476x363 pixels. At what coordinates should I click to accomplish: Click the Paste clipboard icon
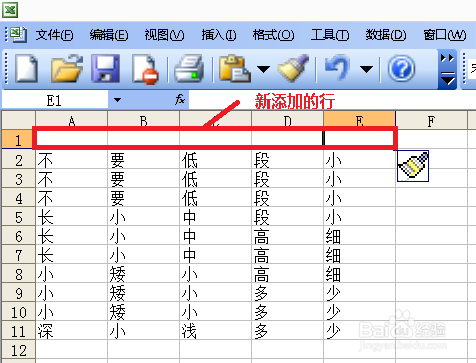235,69
